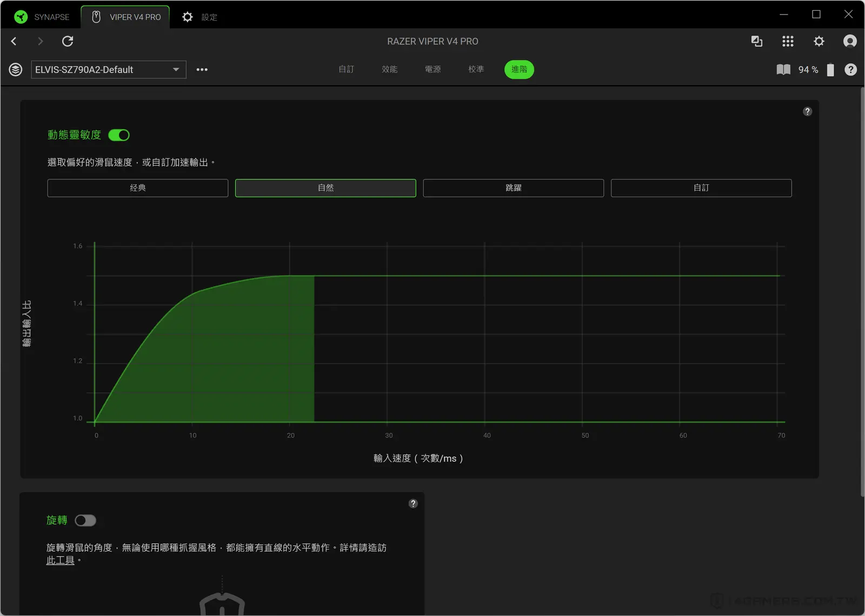Image resolution: width=865 pixels, height=616 pixels.
Task: Click the vertical scrollbar on the right
Action: (x=862, y=292)
